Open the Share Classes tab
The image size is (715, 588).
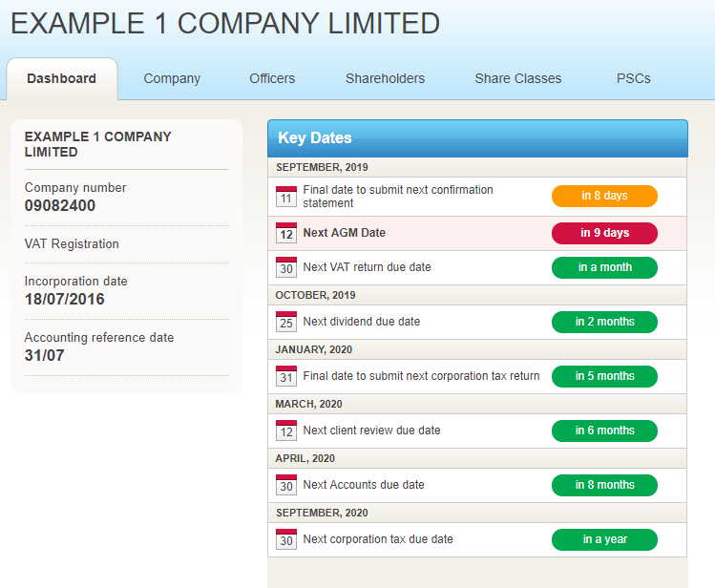click(x=517, y=78)
